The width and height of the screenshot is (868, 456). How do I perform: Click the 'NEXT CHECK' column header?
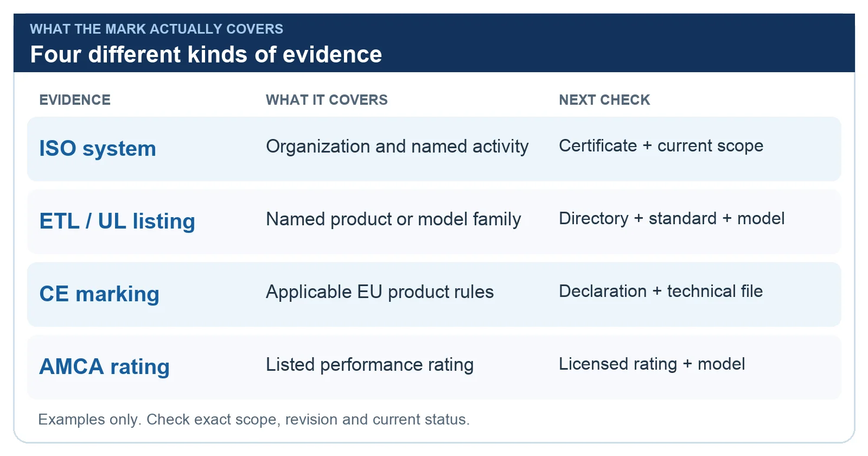click(x=604, y=100)
